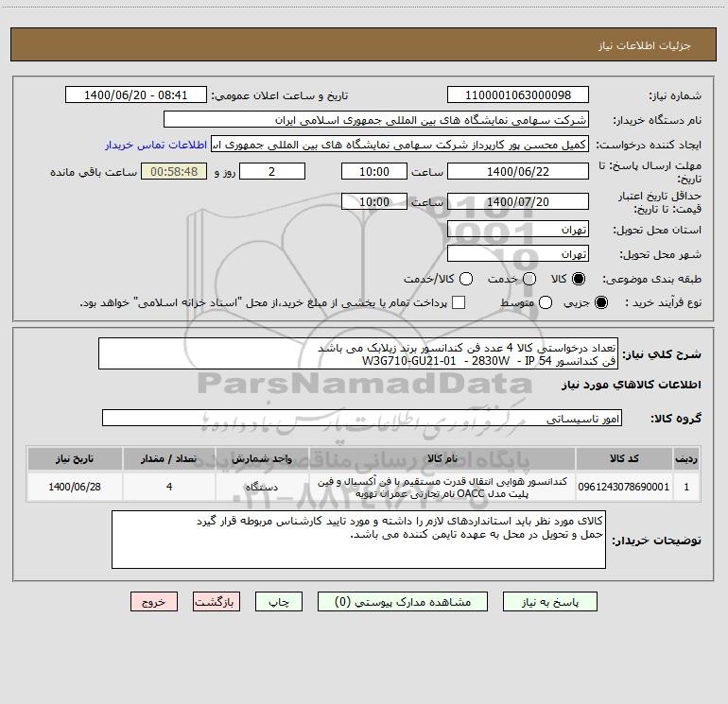Click the پاسخ به نیاز button
The width and height of the screenshot is (728, 704).
click(x=549, y=602)
